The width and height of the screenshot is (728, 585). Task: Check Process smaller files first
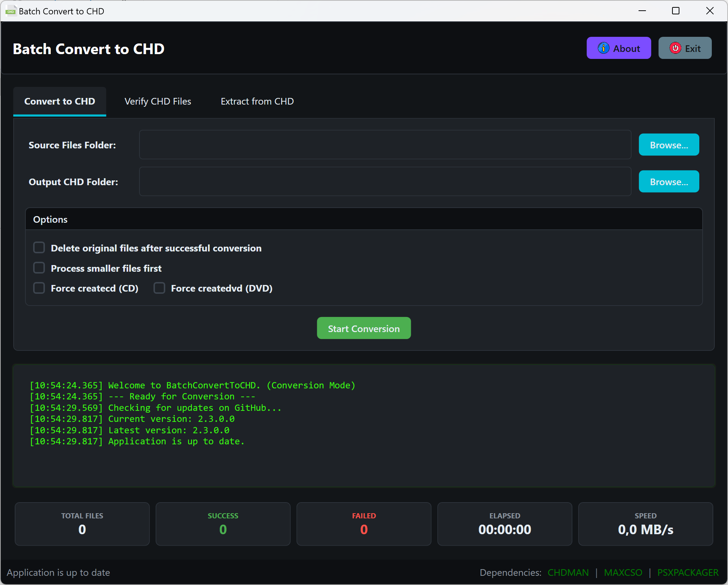[39, 268]
